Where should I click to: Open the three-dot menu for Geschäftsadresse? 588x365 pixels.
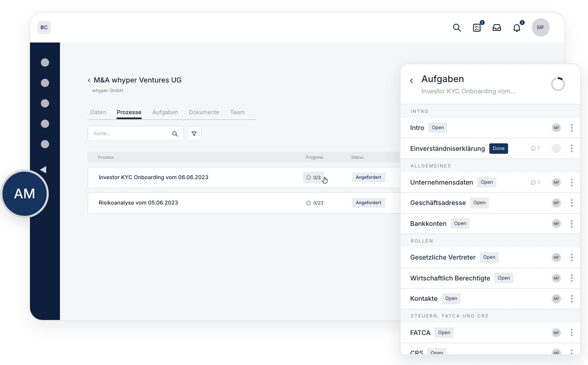pos(572,203)
